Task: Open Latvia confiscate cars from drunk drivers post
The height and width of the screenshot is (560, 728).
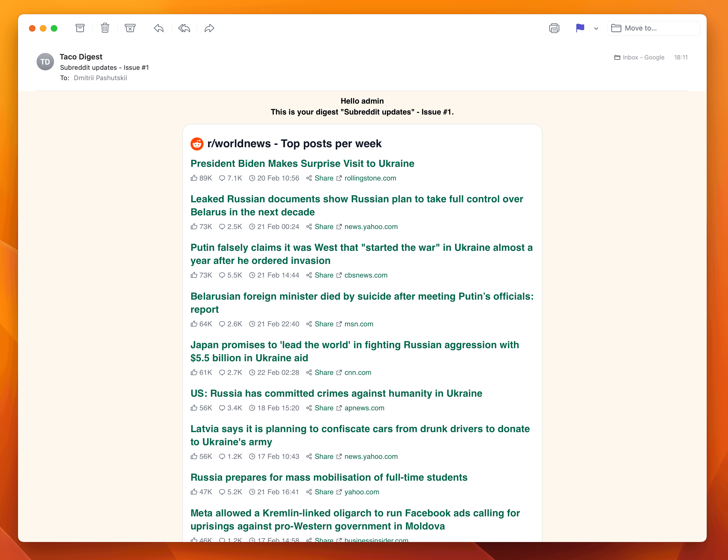Action: coord(360,435)
